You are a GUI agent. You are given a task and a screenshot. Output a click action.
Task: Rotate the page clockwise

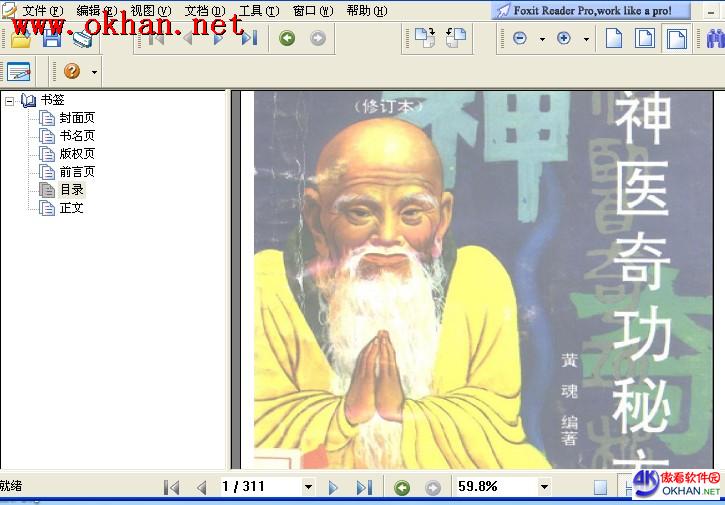click(x=425, y=38)
